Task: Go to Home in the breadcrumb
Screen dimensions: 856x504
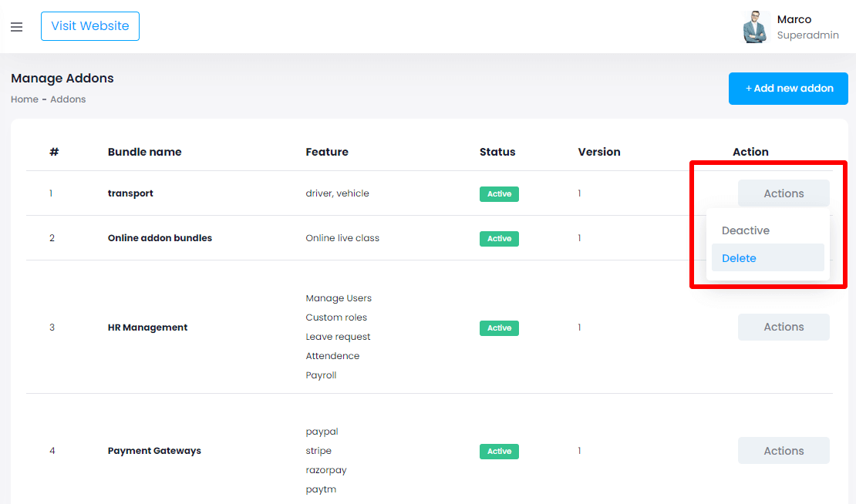Action: point(25,99)
